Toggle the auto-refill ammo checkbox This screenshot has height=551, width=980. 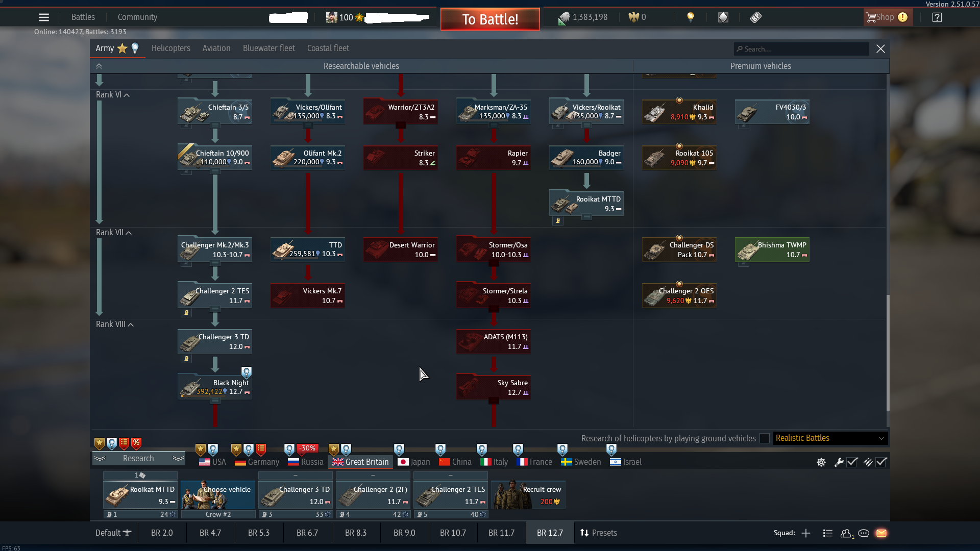[881, 462]
